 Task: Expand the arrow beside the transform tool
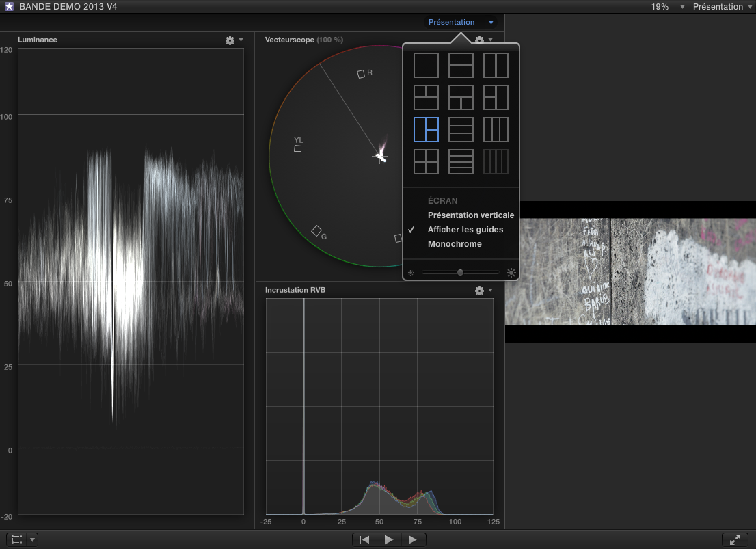point(32,539)
